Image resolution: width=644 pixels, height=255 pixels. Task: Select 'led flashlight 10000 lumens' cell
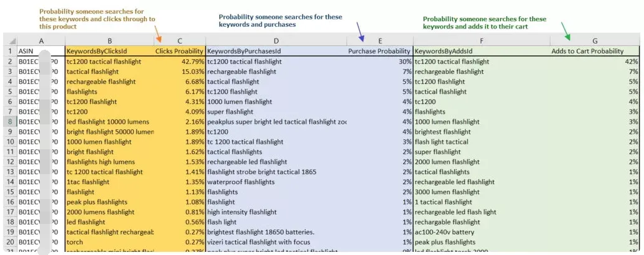pyautogui.click(x=110, y=121)
